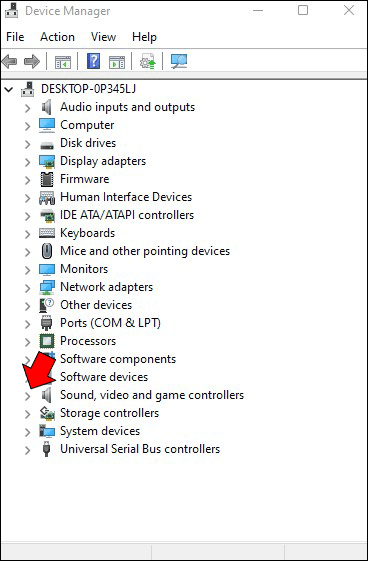Expand the Display adapters category
The image size is (368, 561).
pos(28,162)
